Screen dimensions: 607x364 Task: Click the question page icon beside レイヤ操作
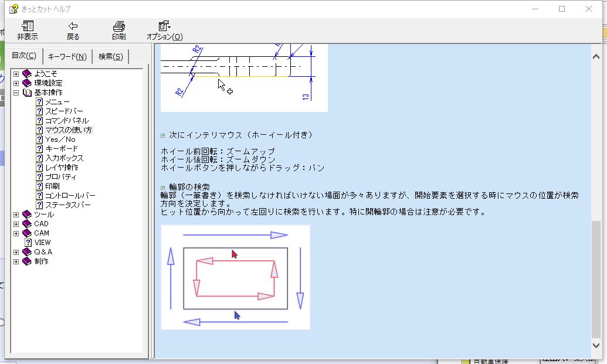click(x=39, y=167)
